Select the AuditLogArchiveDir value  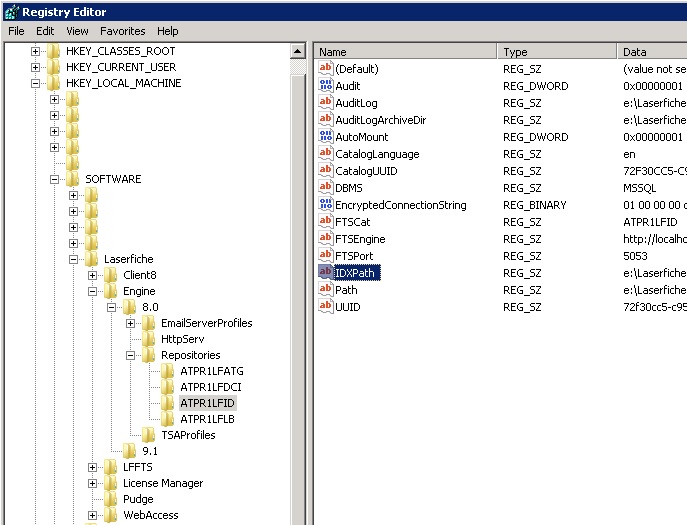click(x=380, y=120)
